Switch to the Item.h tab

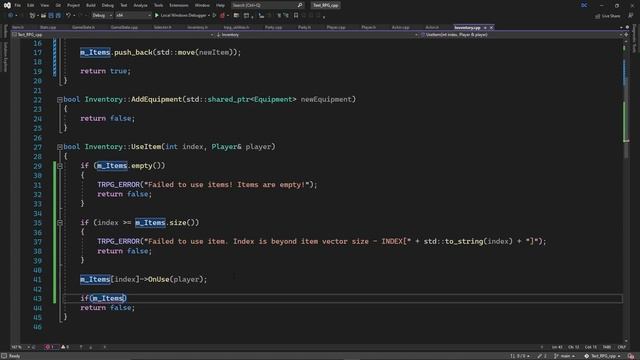(18, 27)
